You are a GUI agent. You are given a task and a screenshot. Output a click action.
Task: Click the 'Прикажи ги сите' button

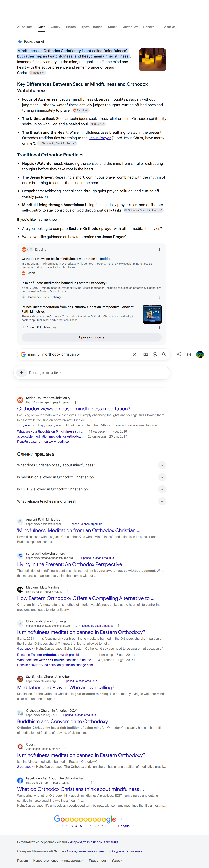[x=92, y=337]
